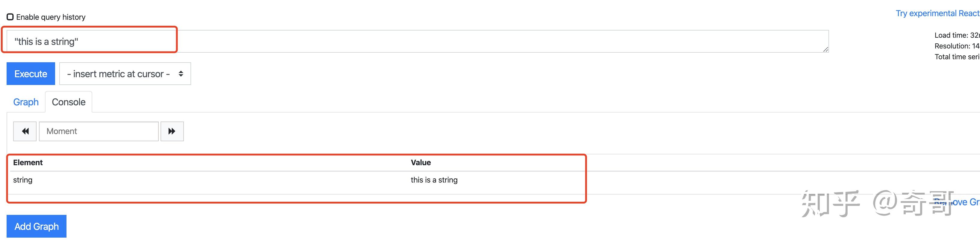Select the Console tab
Screen dimensions: 980x243
tap(69, 102)
